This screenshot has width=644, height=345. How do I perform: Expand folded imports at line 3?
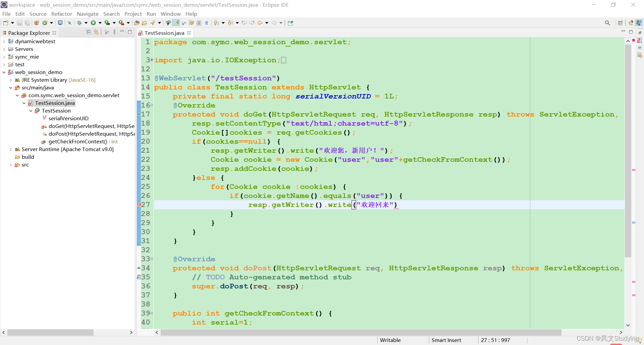[152, 60]
